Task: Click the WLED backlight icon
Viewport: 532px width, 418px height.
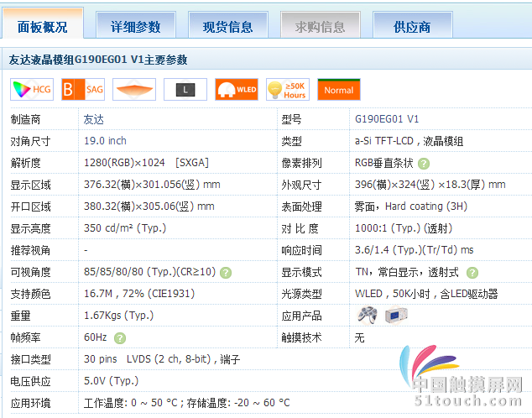Action: [x=237, y=90]
